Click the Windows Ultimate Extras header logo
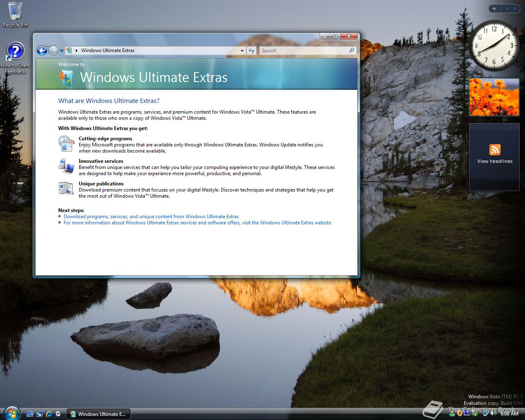The width and height of the screenshot is (525, 420). pyautogui.click(x=66, y=78)
